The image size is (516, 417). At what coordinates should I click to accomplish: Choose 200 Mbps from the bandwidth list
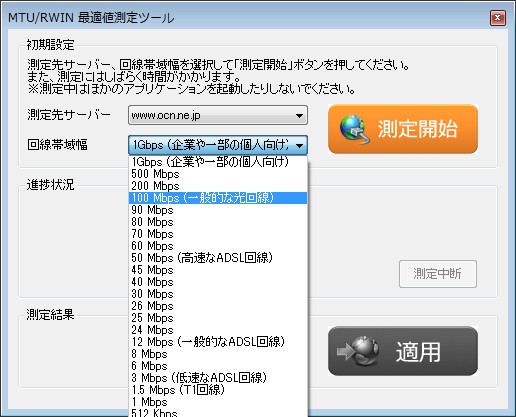point(218,186)
